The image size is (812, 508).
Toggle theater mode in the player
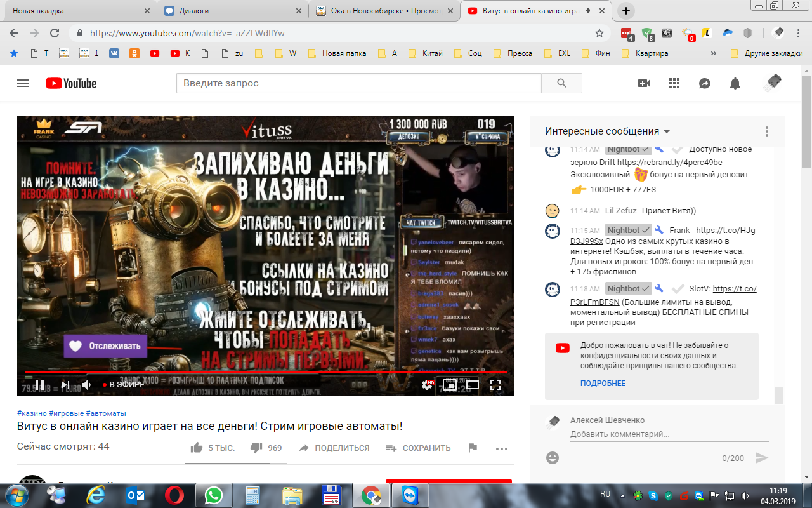(473, 384)
